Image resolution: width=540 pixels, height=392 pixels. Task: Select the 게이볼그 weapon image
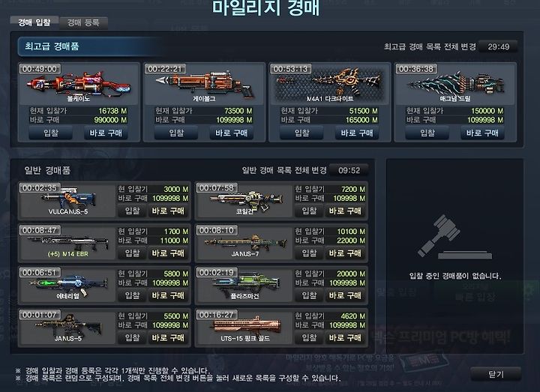click(x=205, y=84)
